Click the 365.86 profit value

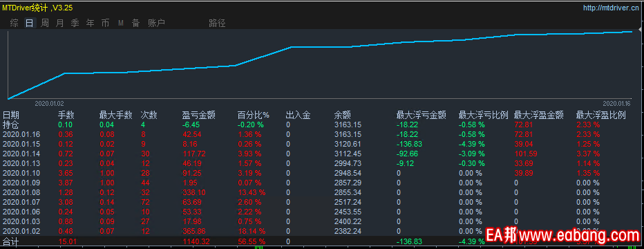[x=194, y=231]
